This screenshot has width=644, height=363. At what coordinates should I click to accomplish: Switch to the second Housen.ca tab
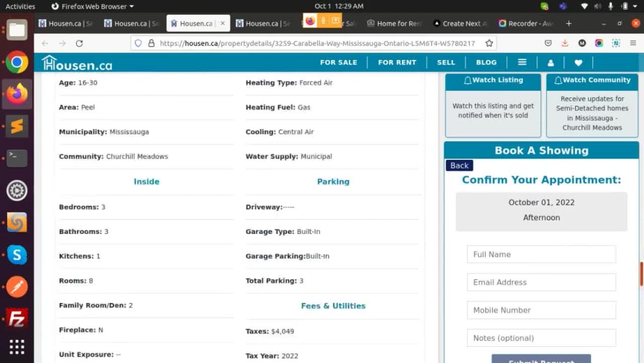click(x=131, y=23)
